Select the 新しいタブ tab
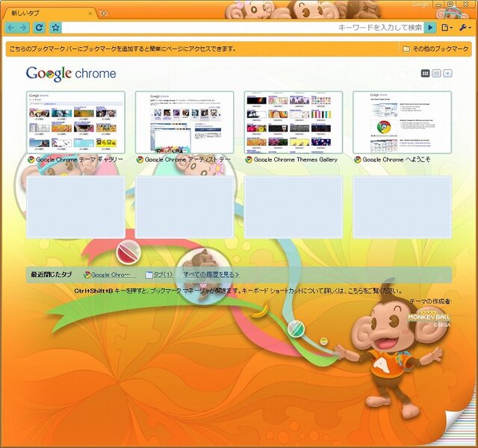This screenshot has width=478, height=448. 49,13
